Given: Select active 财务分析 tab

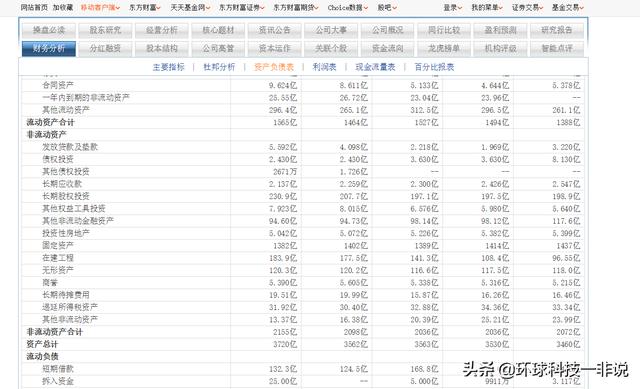Looking at the screenshot, I should pos(49,49).
